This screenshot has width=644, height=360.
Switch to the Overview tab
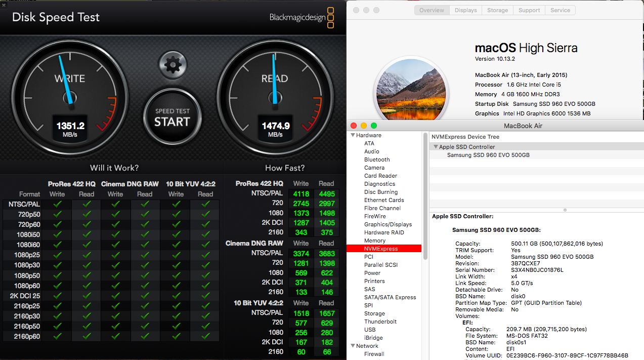click(432, 10)
